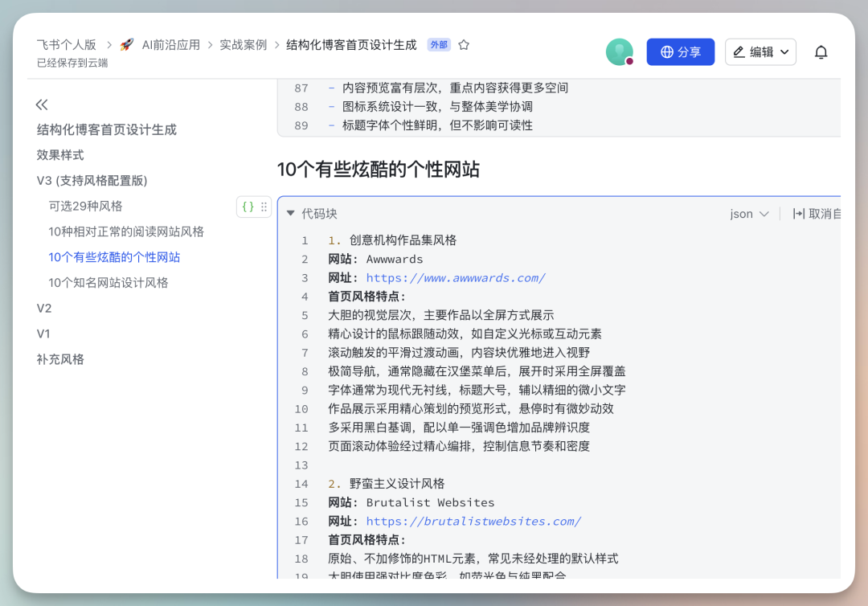Click line 滚动触发的平滑过渡动画

pyautogui.click(x=459, y=353)
